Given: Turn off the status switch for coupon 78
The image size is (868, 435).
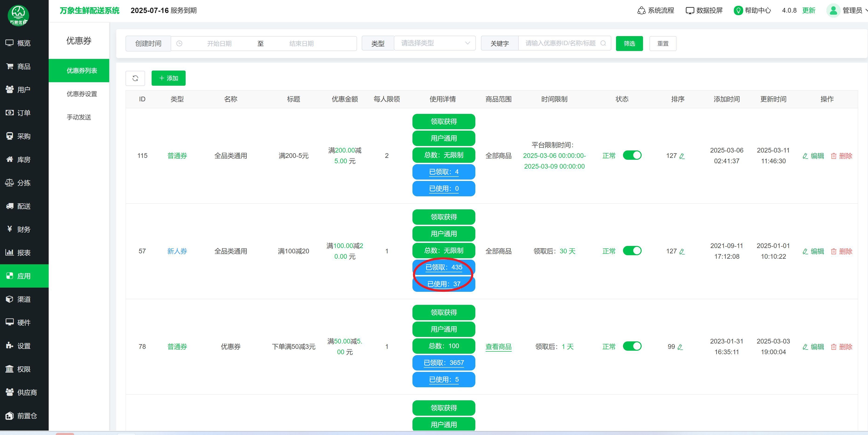Looking at the screenshot, I should [632, 346].
